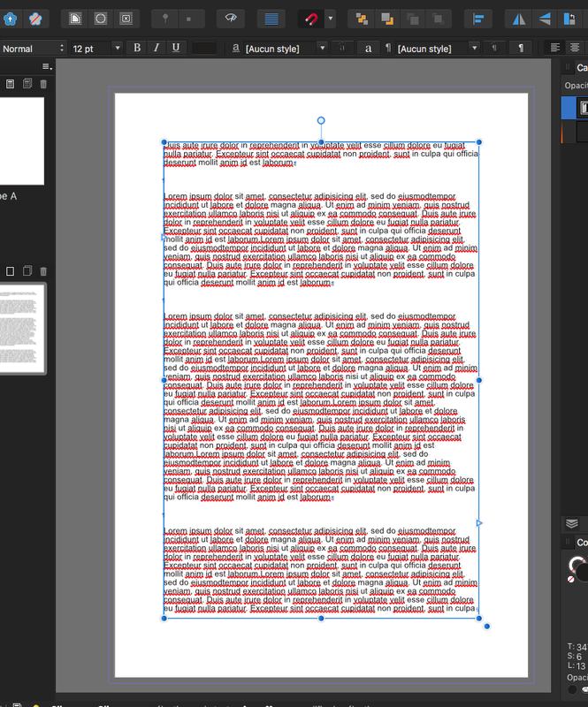
Task: Select the highlighted layer in the layers panel
Action: click(575, 107)
